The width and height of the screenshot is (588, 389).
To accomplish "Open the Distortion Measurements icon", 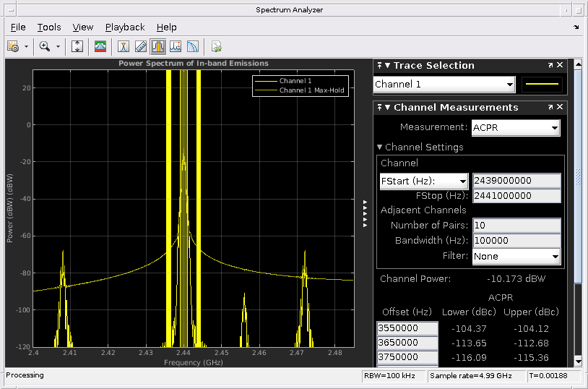I will [x=176, y=46].
